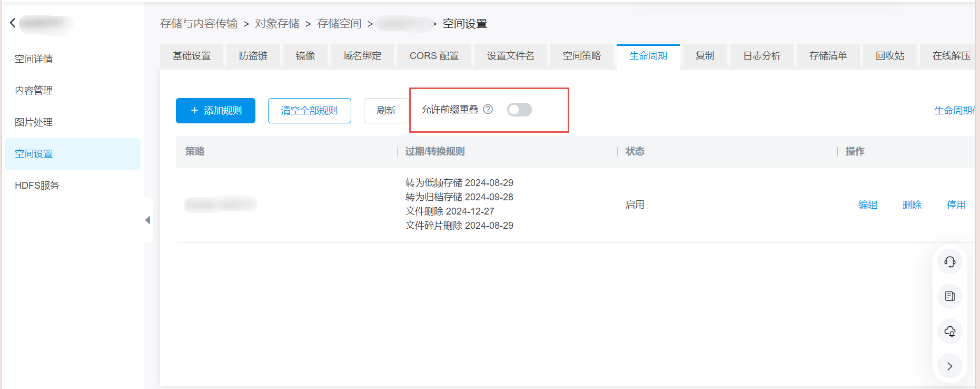Switch to the CORS 配置 tab
The height and width of the screenshot is (389, 980).
434,56
